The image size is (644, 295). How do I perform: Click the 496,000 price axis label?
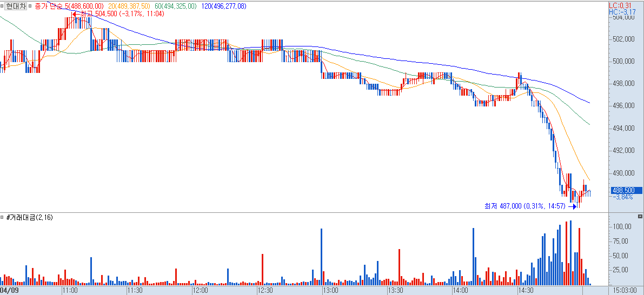624,106
